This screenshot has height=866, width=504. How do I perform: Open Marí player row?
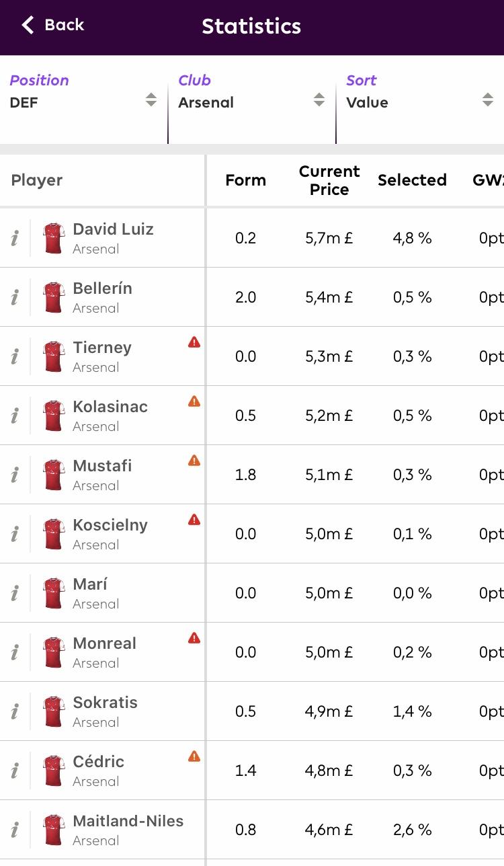(x=252, y=593)
